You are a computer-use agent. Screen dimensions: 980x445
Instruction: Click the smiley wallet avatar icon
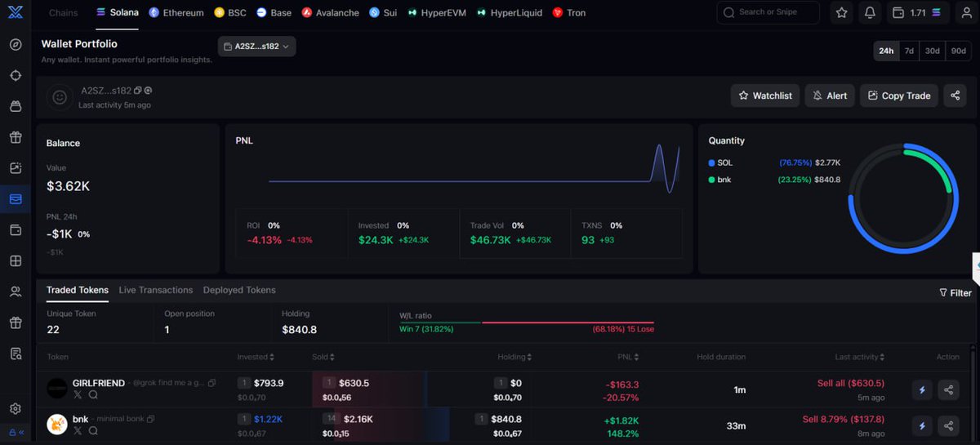[x=60, y=97]
